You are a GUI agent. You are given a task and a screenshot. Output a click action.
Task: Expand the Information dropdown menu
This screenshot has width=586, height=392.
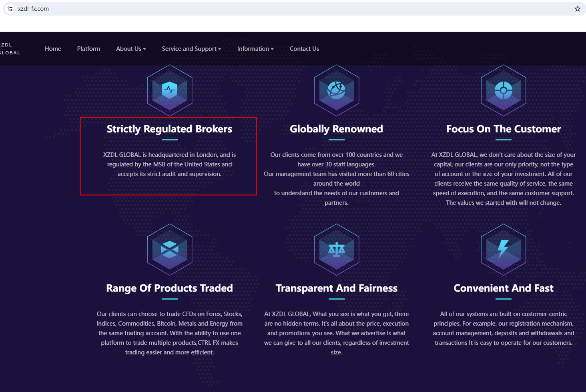click(x=255, y=49)
